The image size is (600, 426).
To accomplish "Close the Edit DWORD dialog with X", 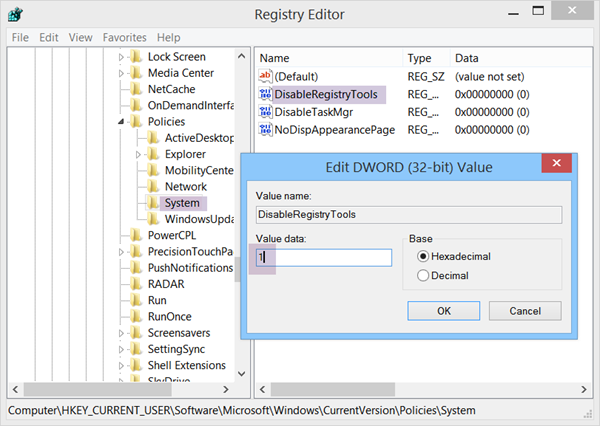I will [x=557, y=163].
